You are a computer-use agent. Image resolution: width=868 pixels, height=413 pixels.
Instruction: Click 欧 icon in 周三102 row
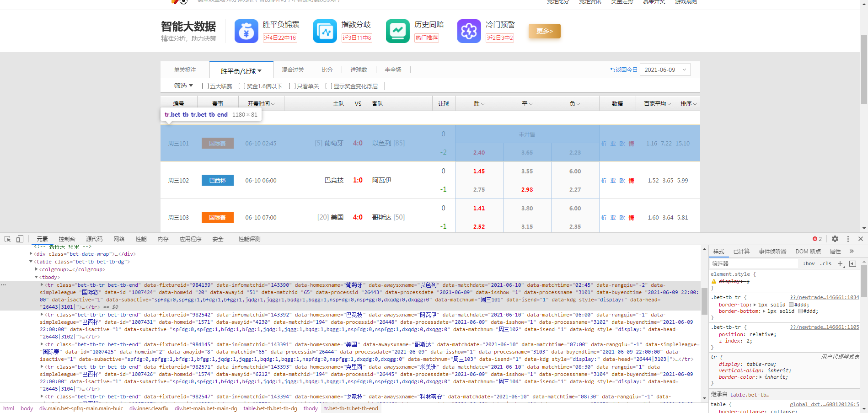(x=622, y=180)
